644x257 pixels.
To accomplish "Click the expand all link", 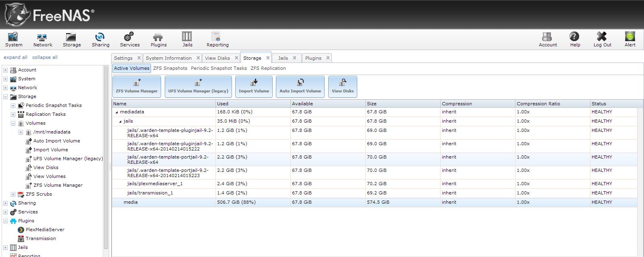I will tap(16, 57).
